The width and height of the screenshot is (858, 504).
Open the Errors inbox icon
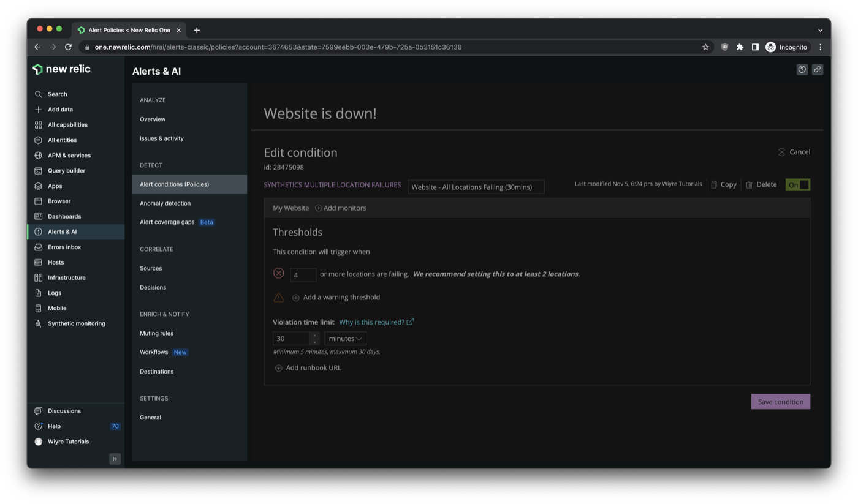point(38,247)
